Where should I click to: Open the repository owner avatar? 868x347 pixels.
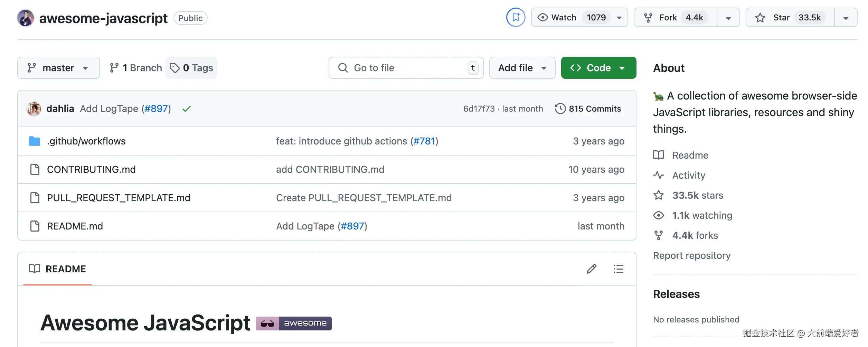click(26, 18)
